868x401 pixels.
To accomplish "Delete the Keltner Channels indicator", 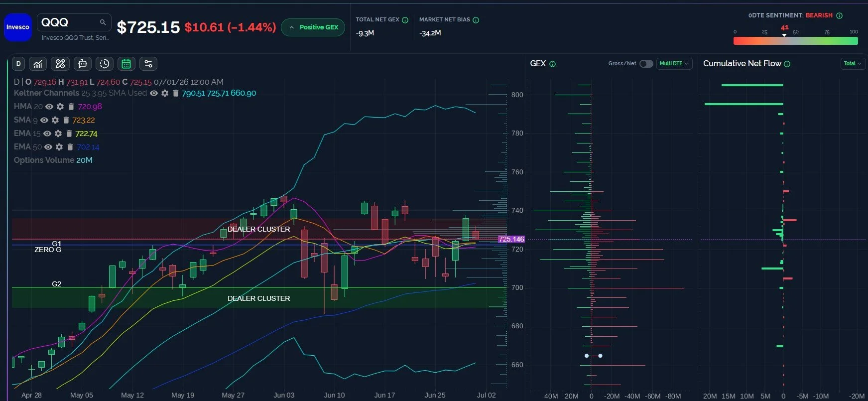I will (x=175, y=93).
